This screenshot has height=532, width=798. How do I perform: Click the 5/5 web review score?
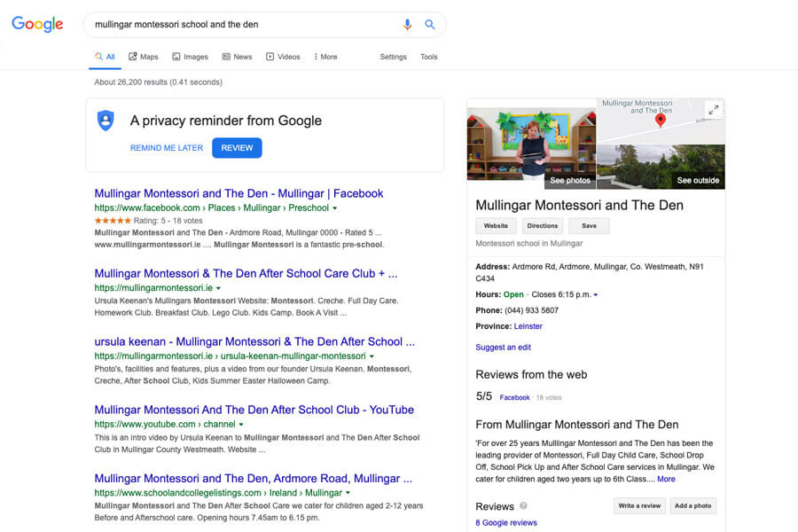tap(484, 396)
